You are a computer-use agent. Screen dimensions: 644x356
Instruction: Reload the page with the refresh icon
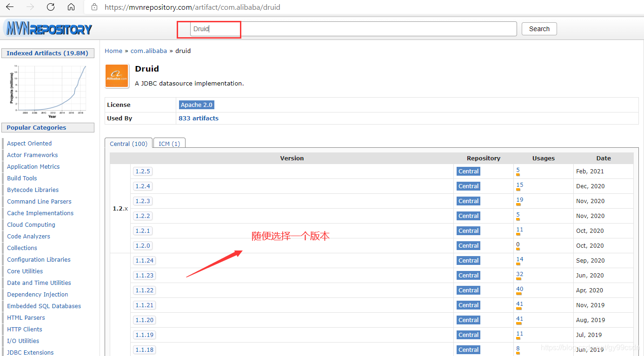(x=51, y=7)
